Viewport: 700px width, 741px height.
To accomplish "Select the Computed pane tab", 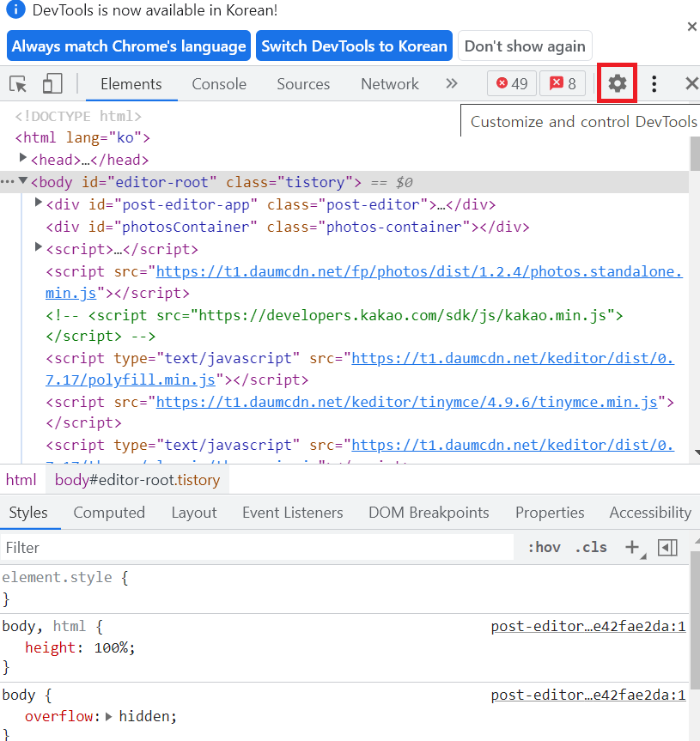I will 109,513.
